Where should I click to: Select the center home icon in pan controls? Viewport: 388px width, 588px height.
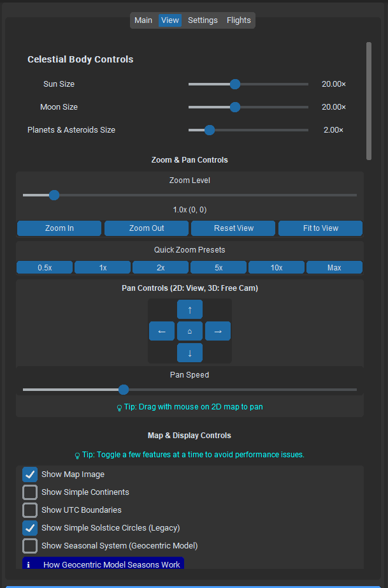[x=189, y=330]
